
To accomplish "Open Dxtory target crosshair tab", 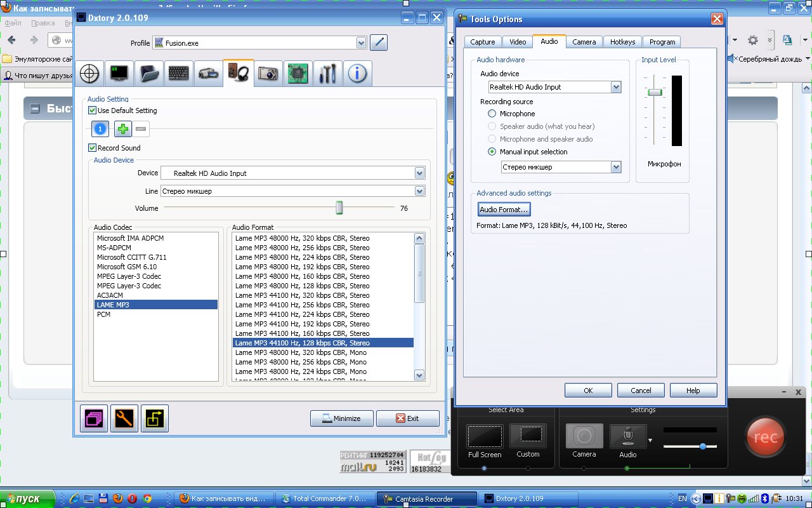I will [89, 74].
